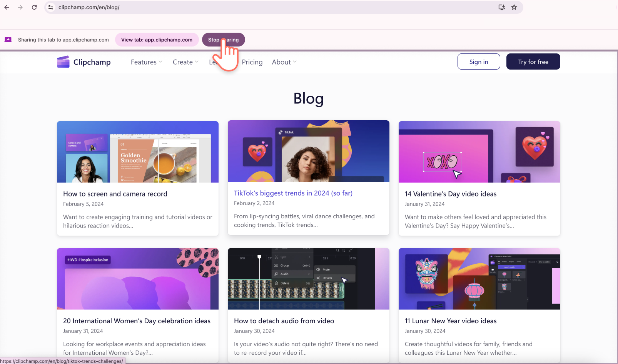Click the excerpt 'Want to make others feel loved'
618x364 pixels.
[x=476, y=221]
